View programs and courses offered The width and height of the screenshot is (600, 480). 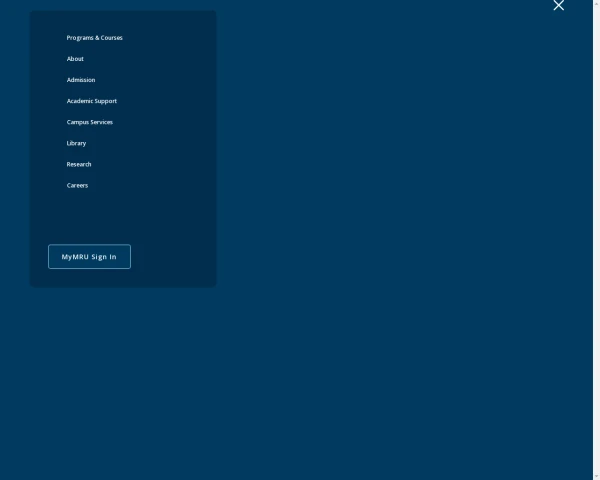point(94,38)
